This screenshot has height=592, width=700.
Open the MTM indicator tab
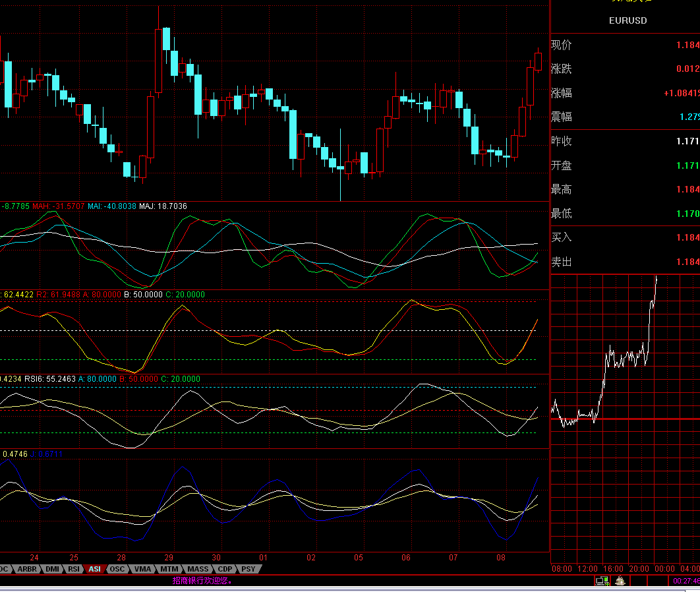point(169,569)
